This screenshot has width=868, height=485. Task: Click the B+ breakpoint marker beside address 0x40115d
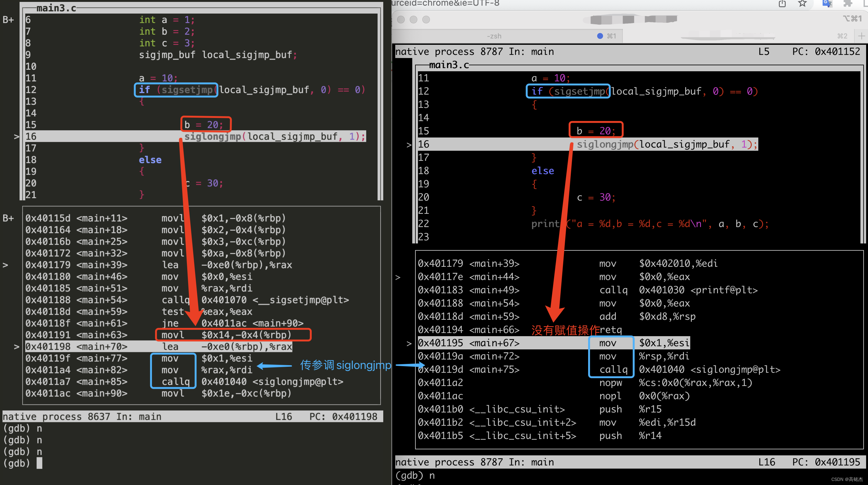point(9,218)
